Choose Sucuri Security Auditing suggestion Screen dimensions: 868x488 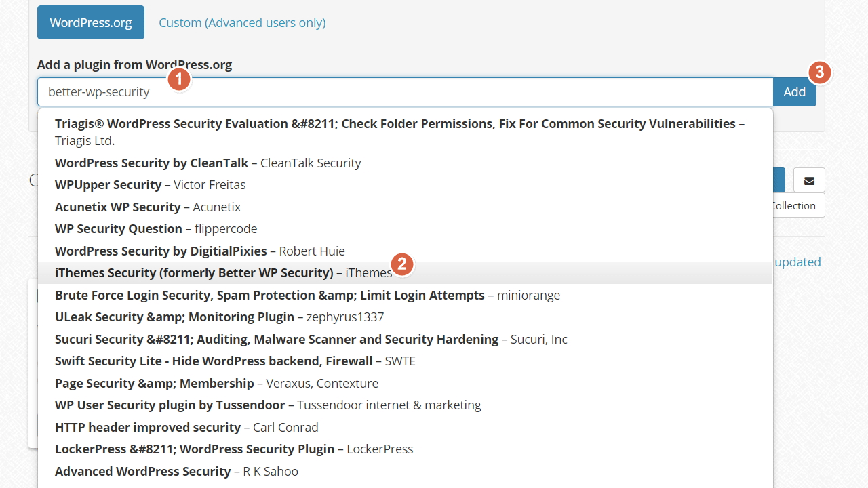click(x=406, y=339)
